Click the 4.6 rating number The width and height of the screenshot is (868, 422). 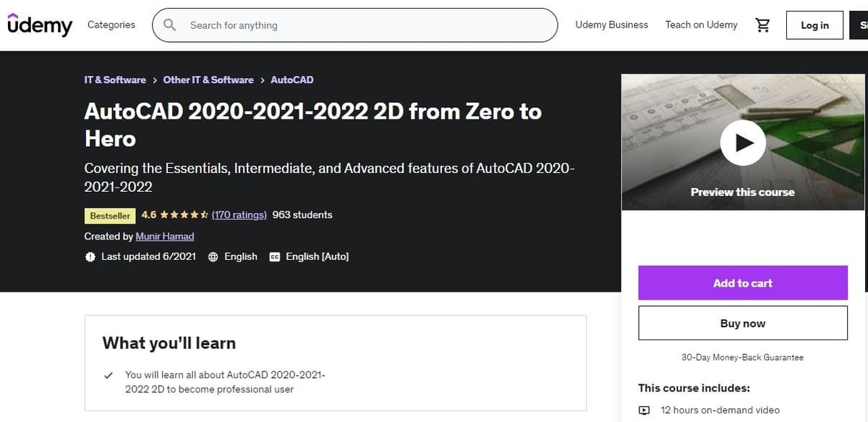click(x=149, y=215)
